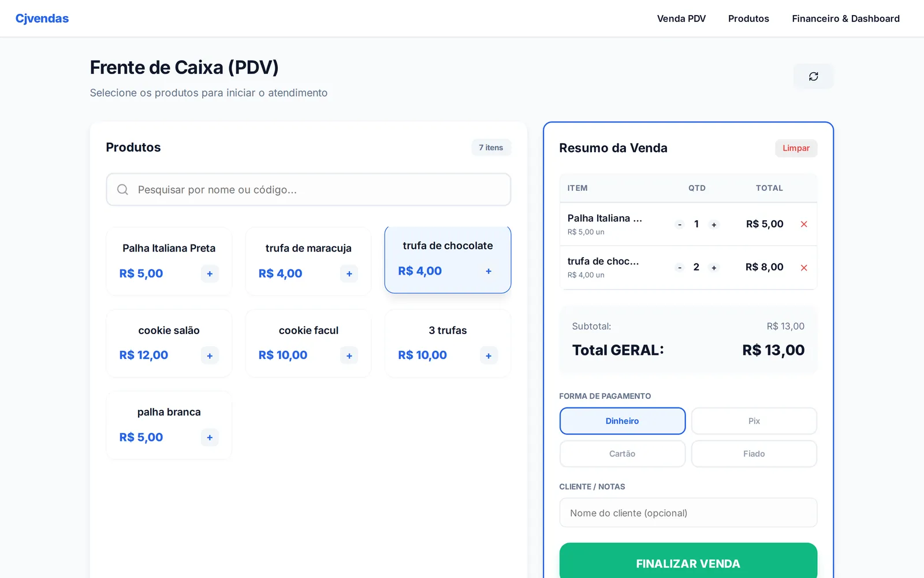
Task: Open the Produtos menu item
Action: tap(748, 18)
